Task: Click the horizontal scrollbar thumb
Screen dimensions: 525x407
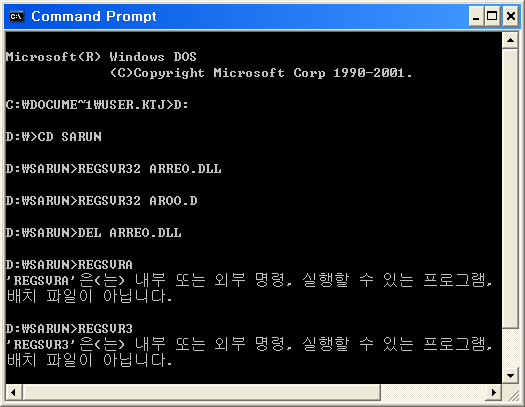Action: [202, 392]
